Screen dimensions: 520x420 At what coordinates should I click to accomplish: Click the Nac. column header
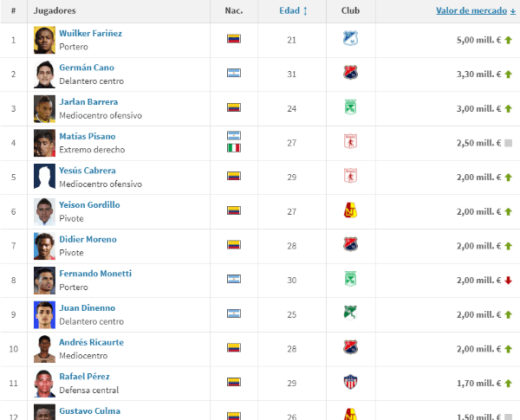[233, 10]
